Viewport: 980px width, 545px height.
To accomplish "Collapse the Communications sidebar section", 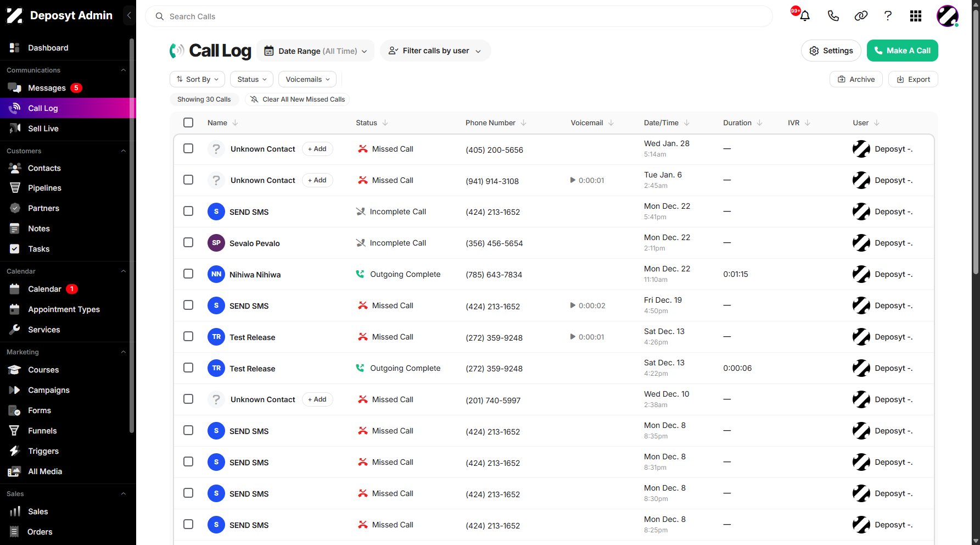I will point(123,70).
